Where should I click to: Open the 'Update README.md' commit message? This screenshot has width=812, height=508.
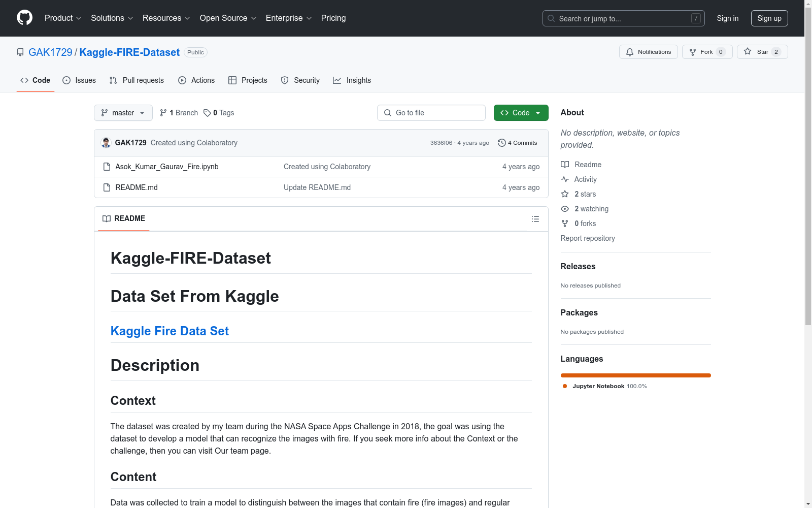click(317, 187)
